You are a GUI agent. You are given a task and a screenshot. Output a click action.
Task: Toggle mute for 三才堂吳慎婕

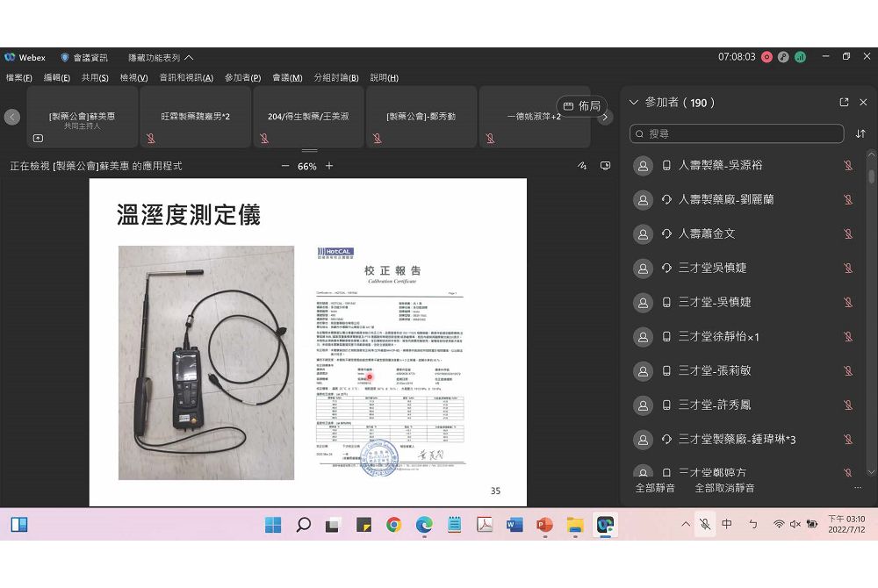[848, 268]
